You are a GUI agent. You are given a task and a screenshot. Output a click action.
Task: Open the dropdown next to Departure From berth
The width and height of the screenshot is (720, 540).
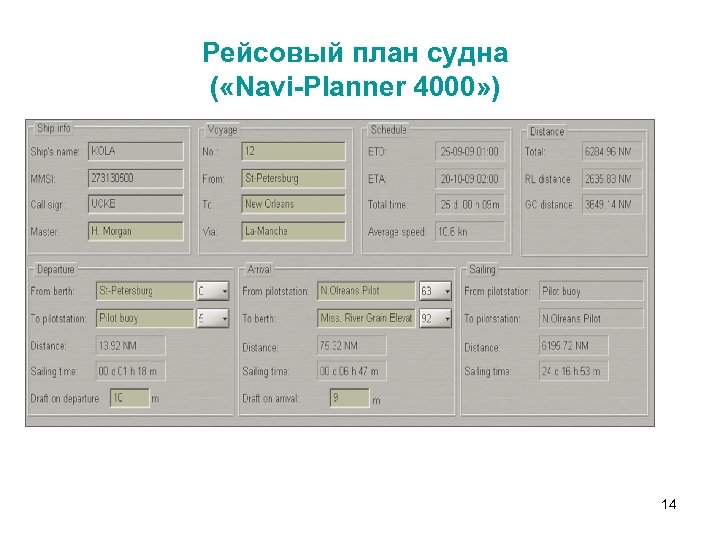[x=213, y=291]
